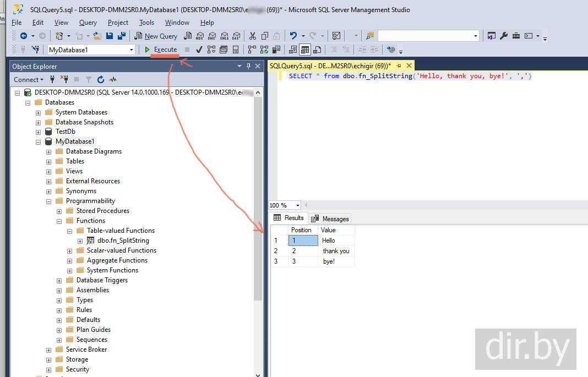Open the 100 % zoom dropdown
Screen dimensions: 588x377
tap(298, 205)
